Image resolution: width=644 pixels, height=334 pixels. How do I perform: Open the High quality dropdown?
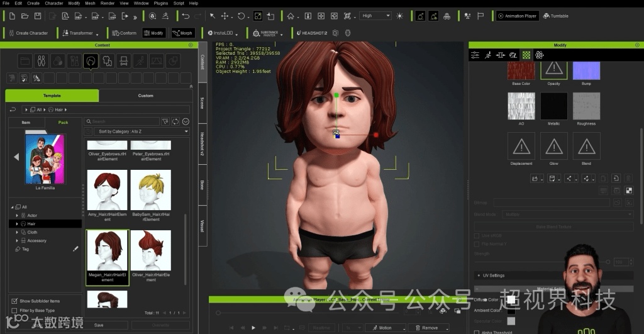(x=376, y=16)
